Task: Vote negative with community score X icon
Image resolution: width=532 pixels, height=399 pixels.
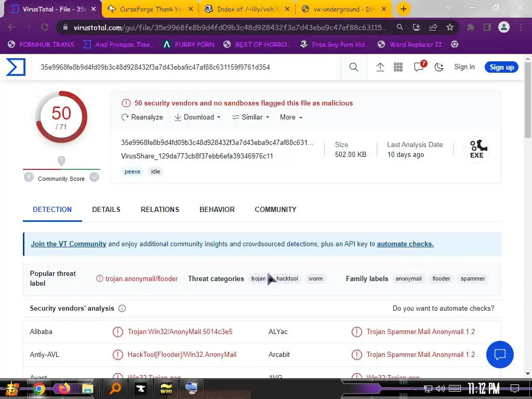Action: pos(29,177)
